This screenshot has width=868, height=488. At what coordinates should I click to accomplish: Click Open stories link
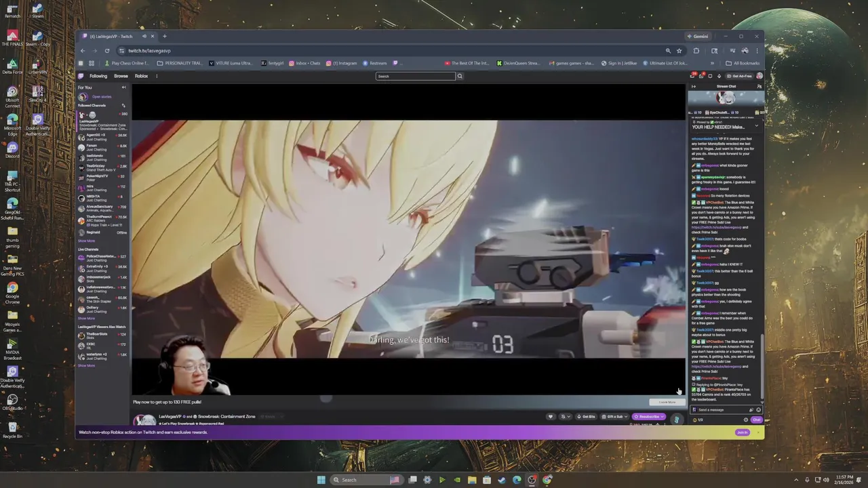coord(102,96)
